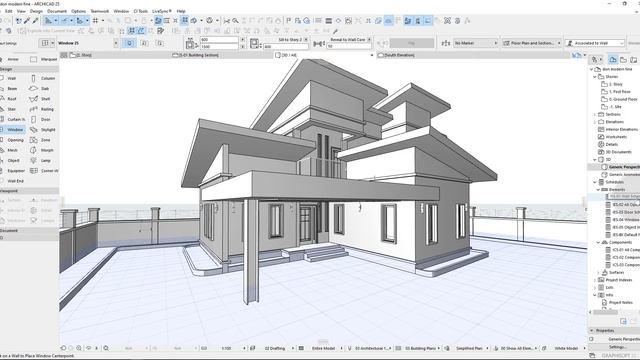640x360 pixels.
Task: Select 0. Ground Floor in Navigator
Action: tap(623, 99)
